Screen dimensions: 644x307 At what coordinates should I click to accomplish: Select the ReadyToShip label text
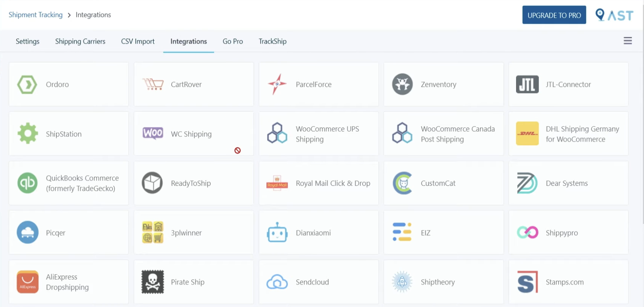[x=191, y=183]
